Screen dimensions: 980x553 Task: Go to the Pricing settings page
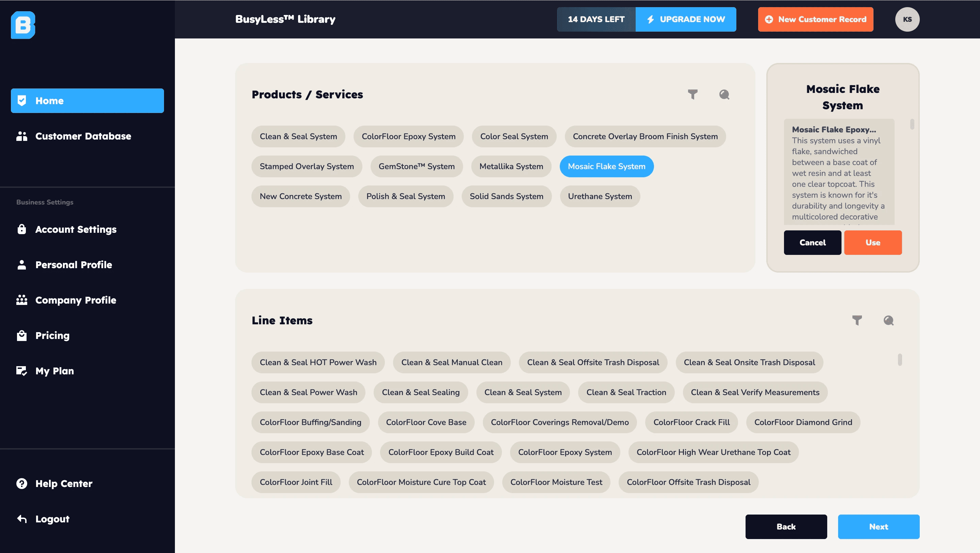[x=52, y=335]
